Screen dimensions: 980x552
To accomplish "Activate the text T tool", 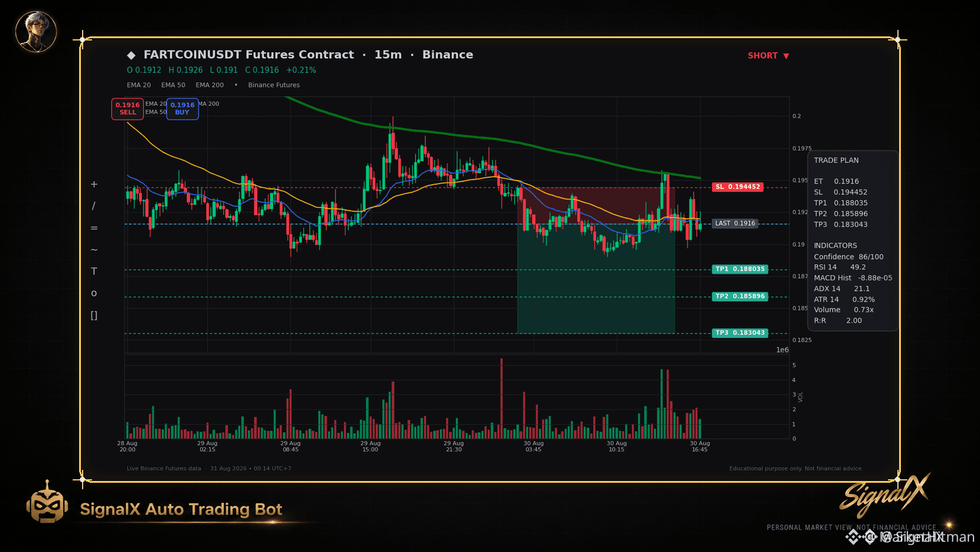I will coord(94,272).
